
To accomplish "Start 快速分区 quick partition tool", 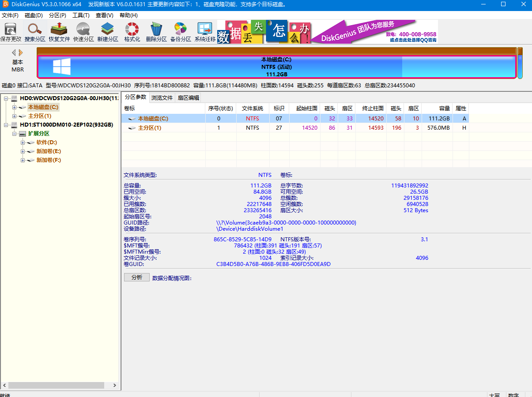I will pyautogui.click(x=83, y=31).
